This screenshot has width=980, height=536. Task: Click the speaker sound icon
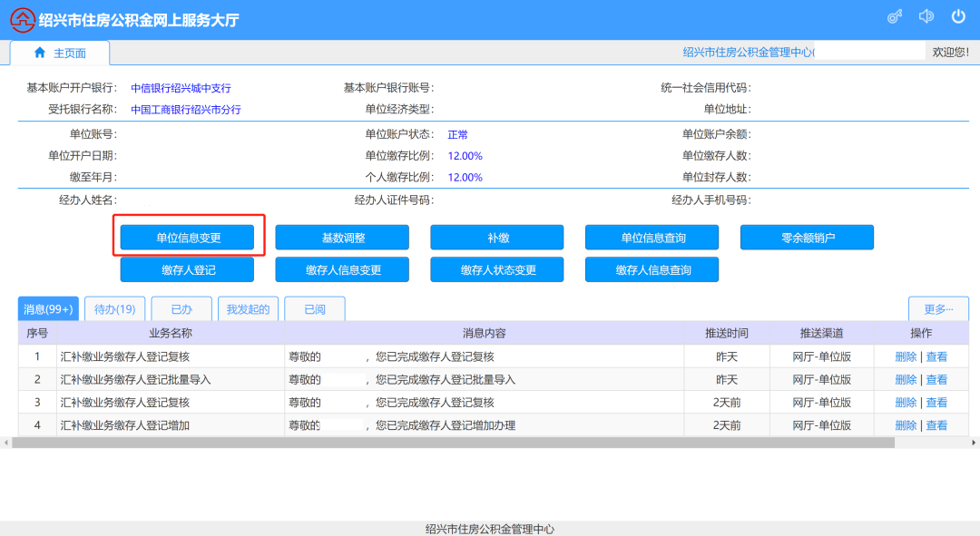(926, 17)
